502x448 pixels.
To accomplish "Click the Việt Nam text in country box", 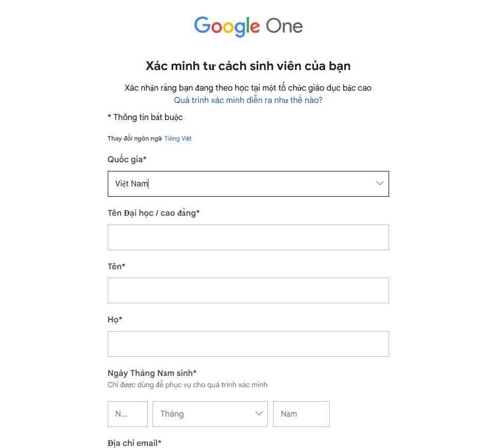I will coord(131,184).
